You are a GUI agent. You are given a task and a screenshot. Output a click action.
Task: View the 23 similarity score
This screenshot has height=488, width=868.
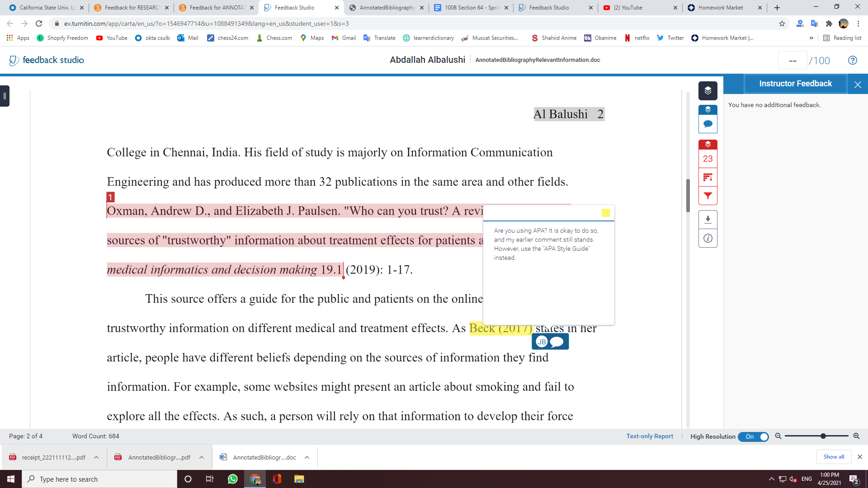[708, 159]
